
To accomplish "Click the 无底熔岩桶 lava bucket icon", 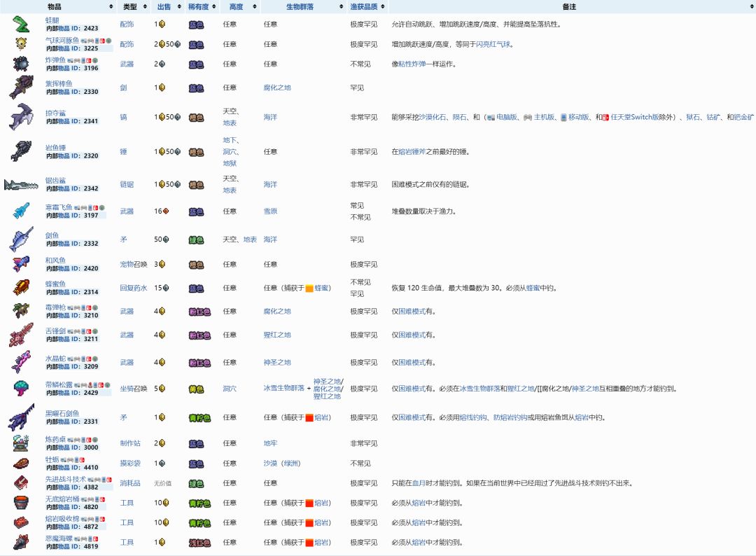I will 21,503.
